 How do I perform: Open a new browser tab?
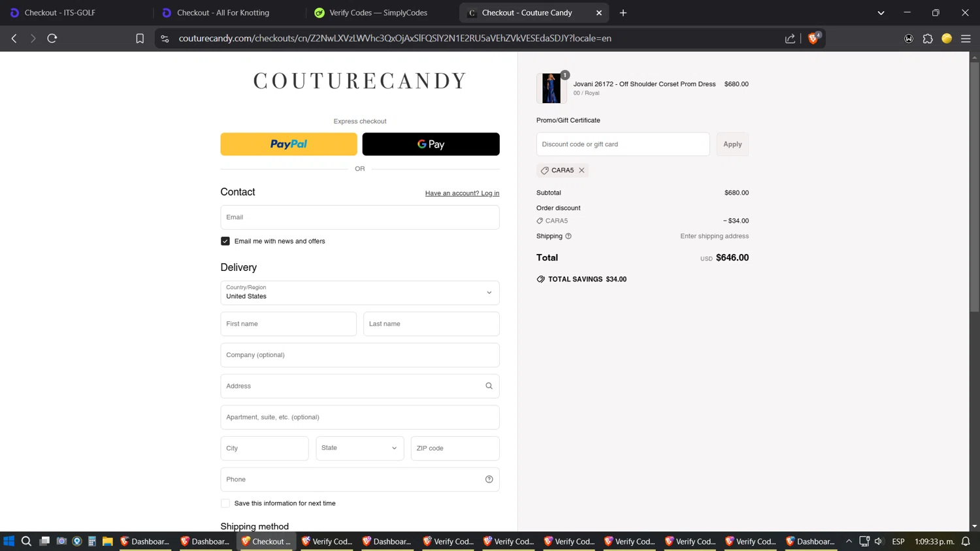(623, 12)
